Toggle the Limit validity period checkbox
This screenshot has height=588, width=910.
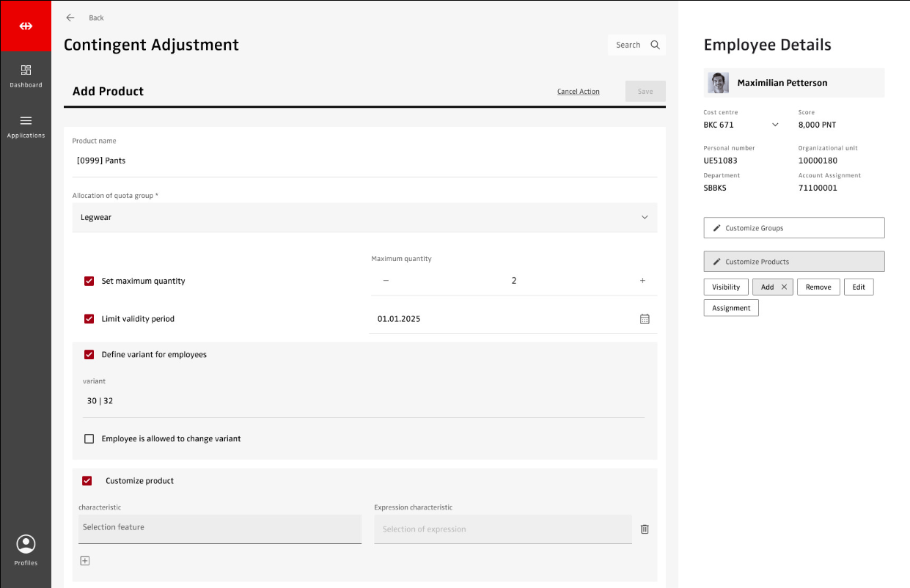coord(89,319)
